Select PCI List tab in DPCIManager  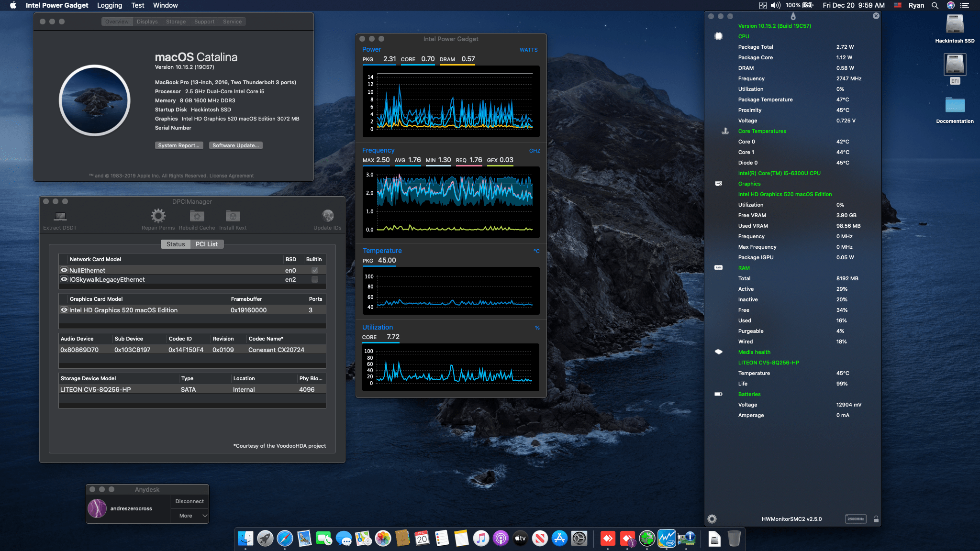tap(207, 244)
